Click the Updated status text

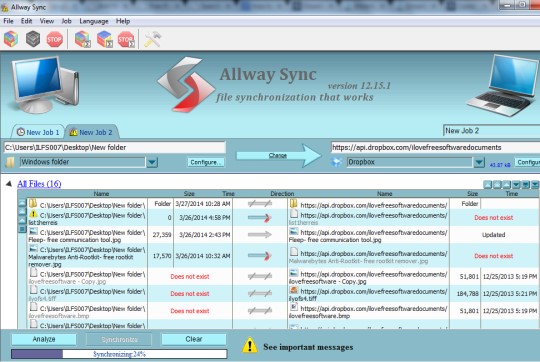pyautogui.click(x=494, y=235)
